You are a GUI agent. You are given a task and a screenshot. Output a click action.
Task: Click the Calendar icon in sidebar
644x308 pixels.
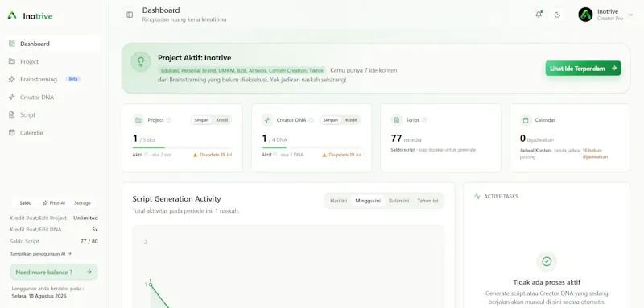pos(12,133)
